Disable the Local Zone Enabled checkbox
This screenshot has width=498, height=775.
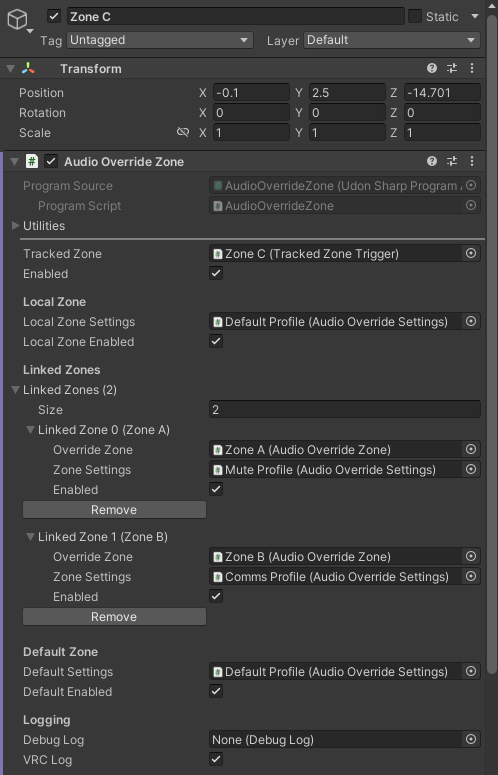pyautogui.click(x=216, y=341)
